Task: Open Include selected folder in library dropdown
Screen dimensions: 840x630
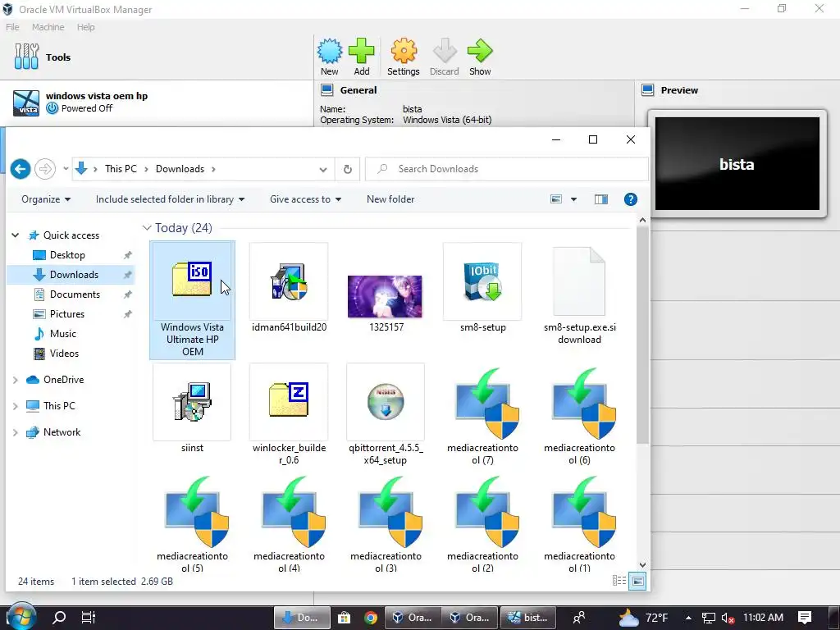Action: point(171,199)
